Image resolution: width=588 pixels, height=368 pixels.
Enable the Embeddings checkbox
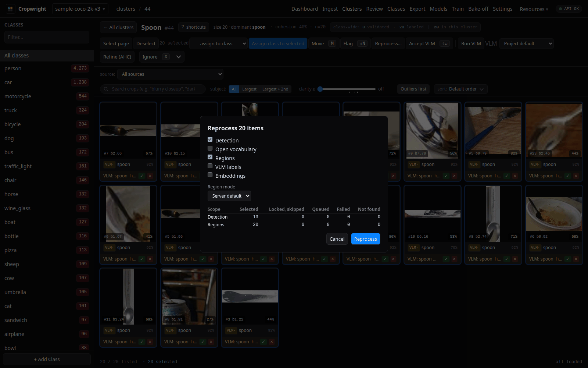pos(210,175)
